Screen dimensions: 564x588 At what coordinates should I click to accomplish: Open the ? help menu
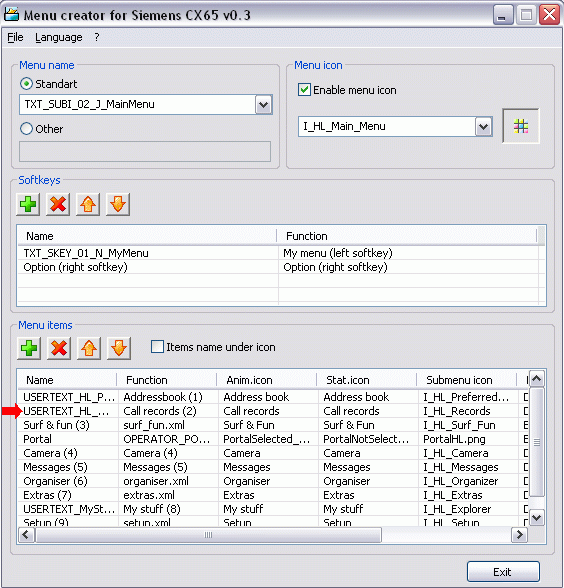point(97,37)
